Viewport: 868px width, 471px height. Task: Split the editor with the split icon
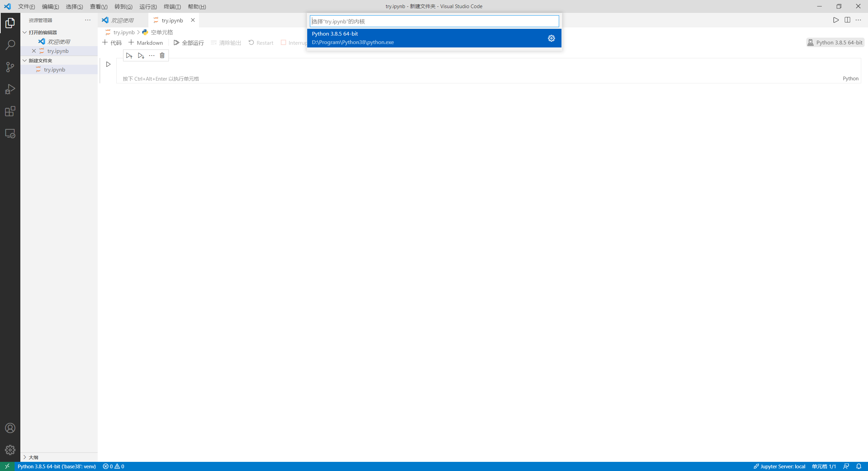(x=847, y=20)
